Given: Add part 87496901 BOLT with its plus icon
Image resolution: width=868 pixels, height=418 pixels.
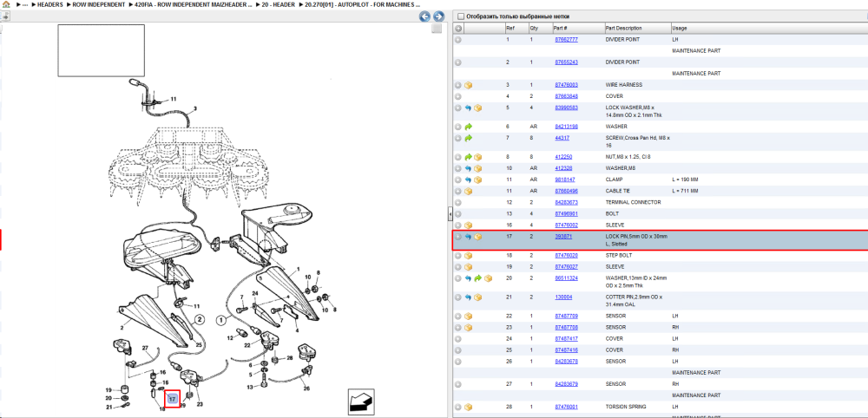Looking at the screenshot, I should pos(458,213).
